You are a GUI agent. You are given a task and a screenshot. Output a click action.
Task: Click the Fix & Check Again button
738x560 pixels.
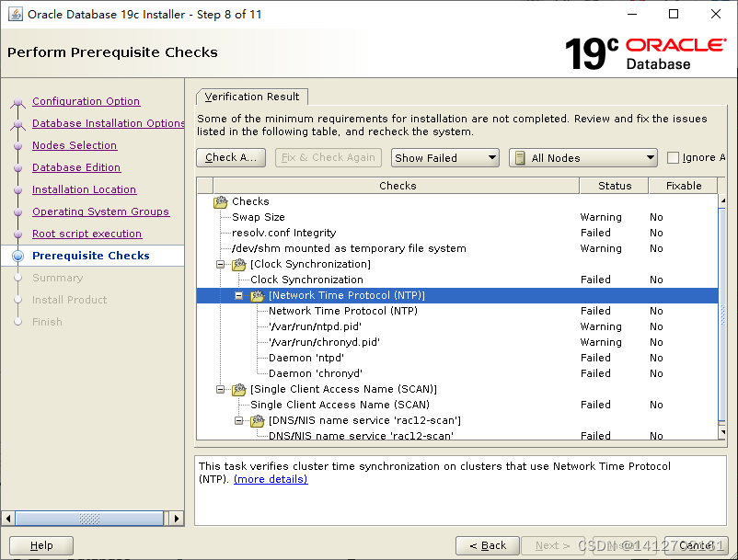[329, 157]
